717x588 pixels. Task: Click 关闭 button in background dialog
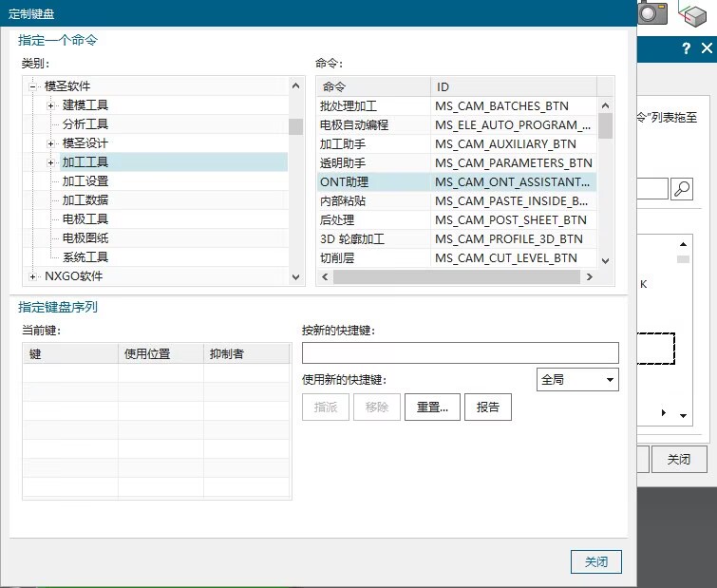[x=679, y=459]
